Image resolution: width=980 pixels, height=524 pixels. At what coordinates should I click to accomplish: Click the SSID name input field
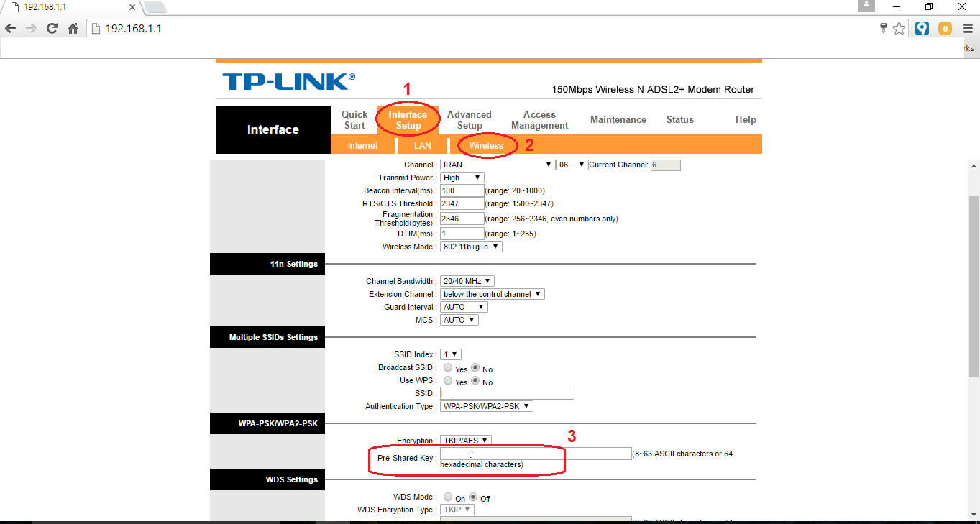507,393
